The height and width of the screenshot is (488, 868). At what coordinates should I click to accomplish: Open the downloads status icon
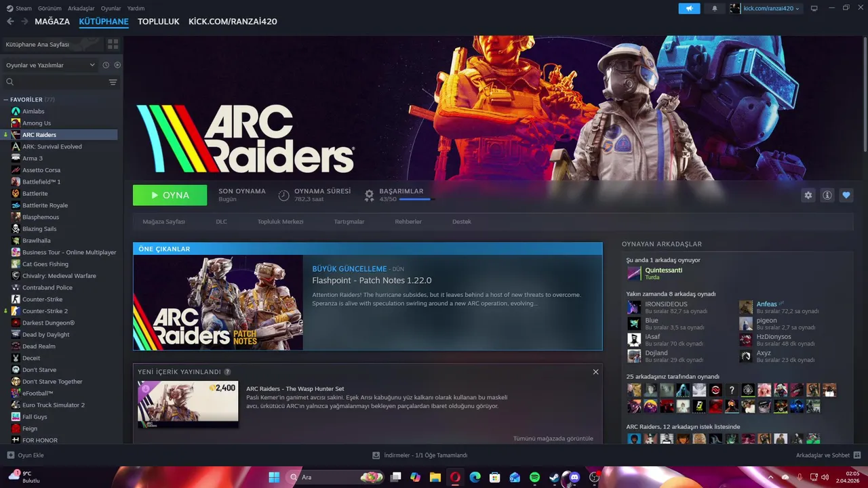[x=376, y=455]
